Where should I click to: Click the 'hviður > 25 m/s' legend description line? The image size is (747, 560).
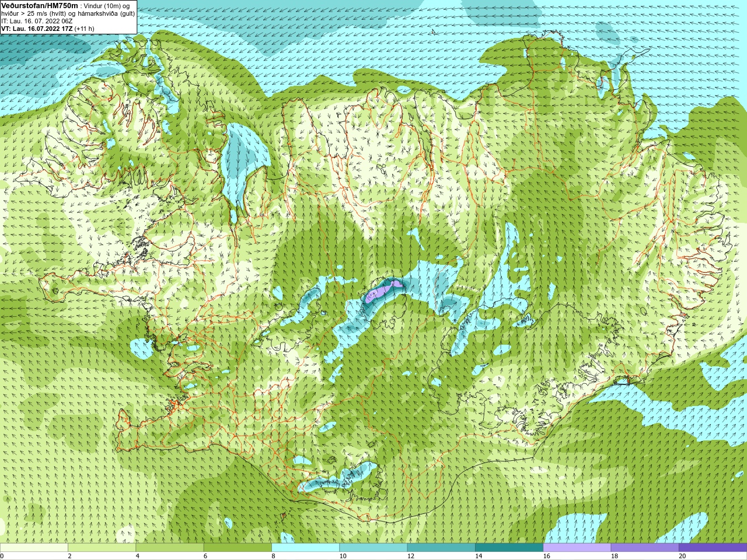[68, 13]
